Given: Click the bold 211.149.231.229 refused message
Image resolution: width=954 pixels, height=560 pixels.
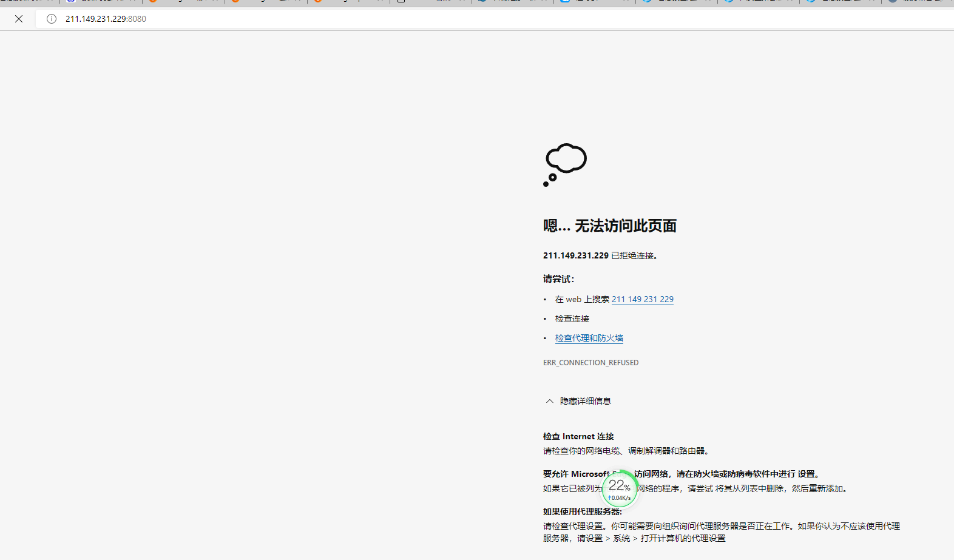Looking at the screenshot, I should [x=576, y=255].
